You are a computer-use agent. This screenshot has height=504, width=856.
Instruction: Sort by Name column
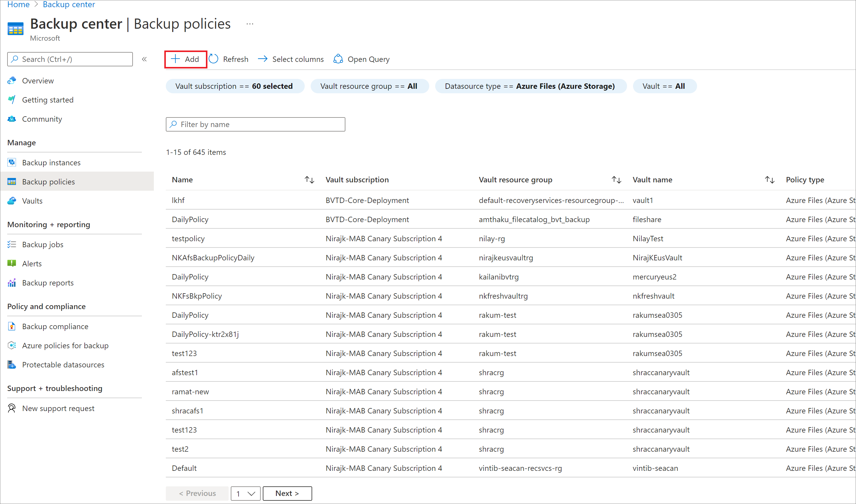pyautogui.click(x=309, y=180)
